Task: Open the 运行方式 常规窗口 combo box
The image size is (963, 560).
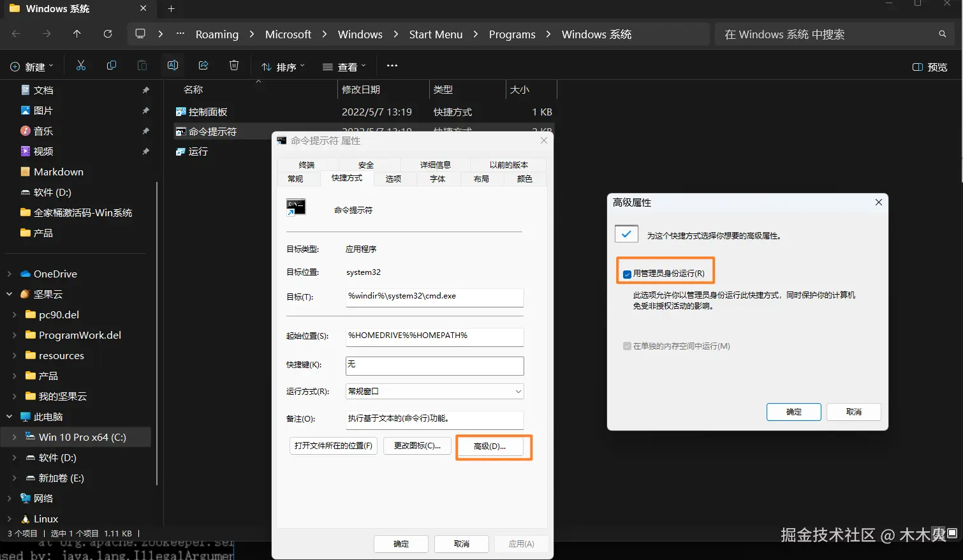Action: tap(434, 391)
